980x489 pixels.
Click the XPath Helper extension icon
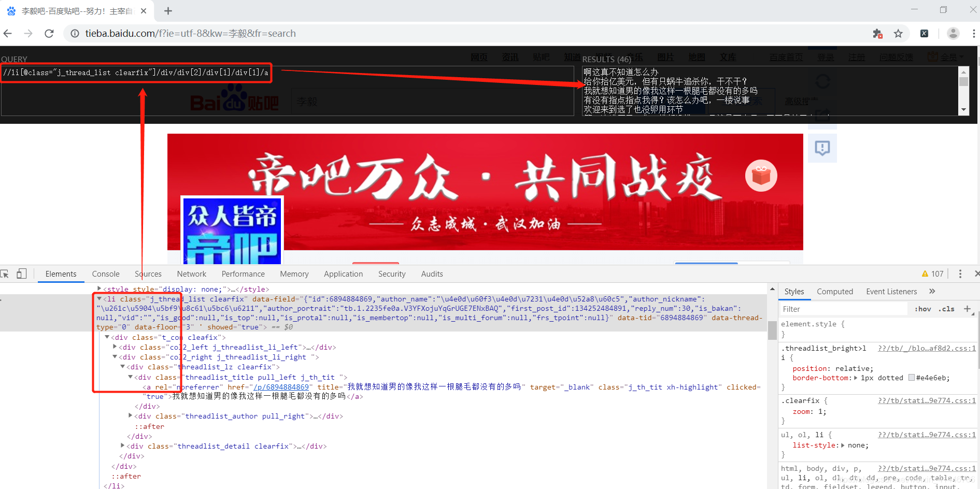click(x=924, y=34)
